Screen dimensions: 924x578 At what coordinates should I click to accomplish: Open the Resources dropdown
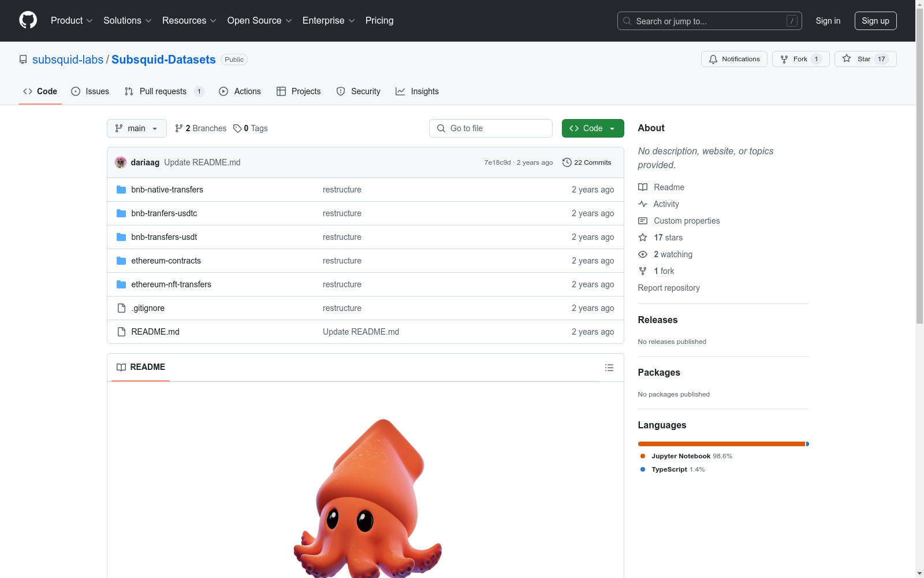[189, 21]
